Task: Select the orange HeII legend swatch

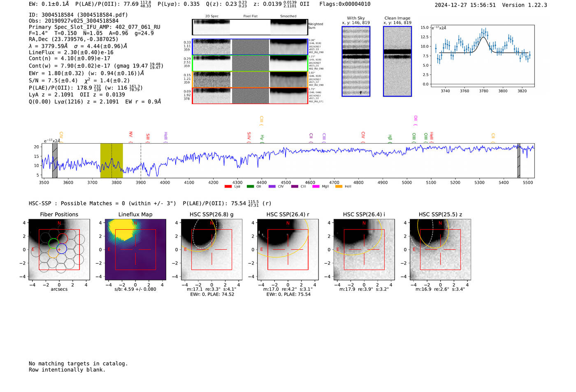Action: click(x=339, y=187)
